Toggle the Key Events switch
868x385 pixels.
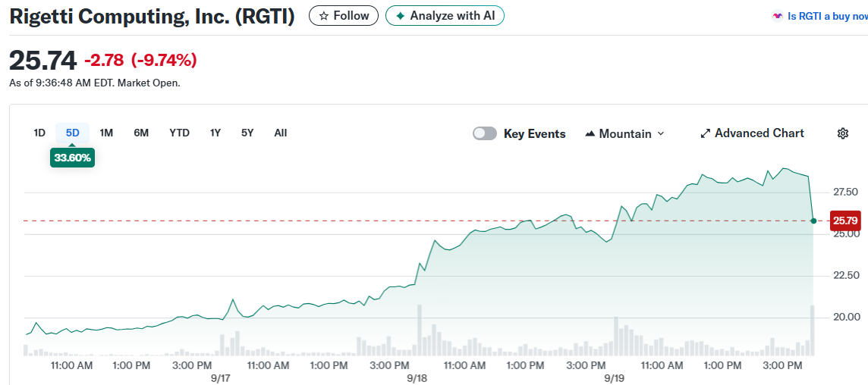tap(484, 134)
